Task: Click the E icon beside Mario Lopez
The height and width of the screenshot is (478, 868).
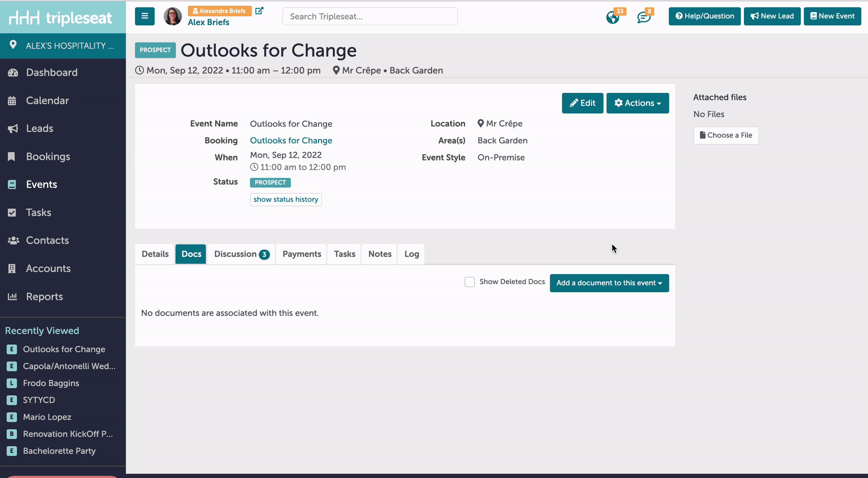Action: (x=12, y=417)
